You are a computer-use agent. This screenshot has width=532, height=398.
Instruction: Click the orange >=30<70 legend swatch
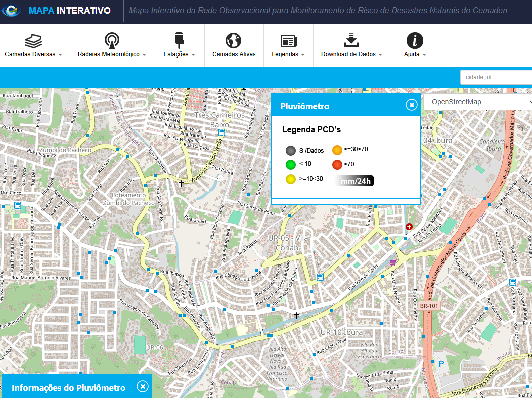(337, 150)
